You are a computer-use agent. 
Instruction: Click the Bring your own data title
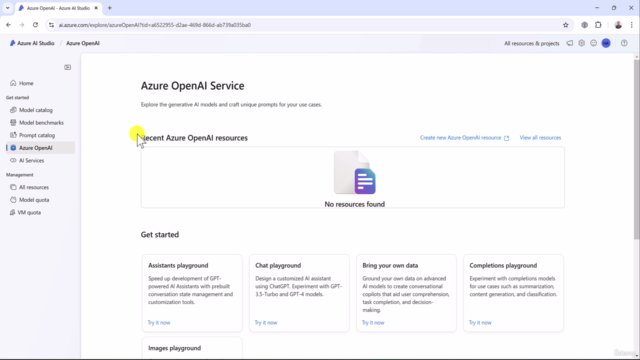[x=390, y=265]
